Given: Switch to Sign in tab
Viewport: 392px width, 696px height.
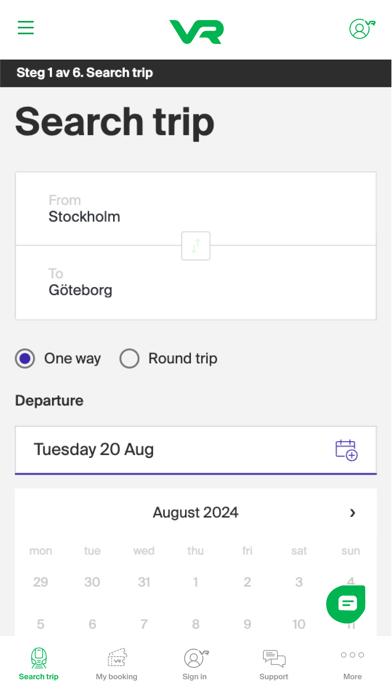Looking at the screenshot, I should 195,664.
